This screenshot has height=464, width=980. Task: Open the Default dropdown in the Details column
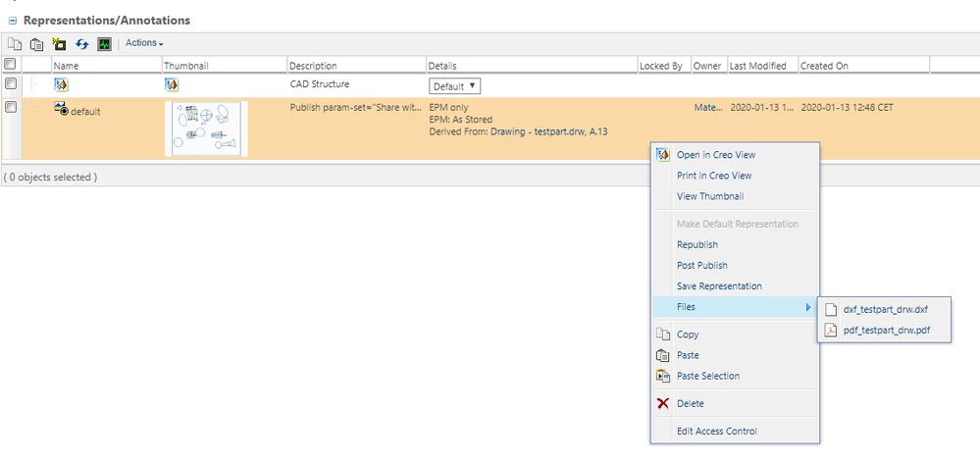[454, 86]
